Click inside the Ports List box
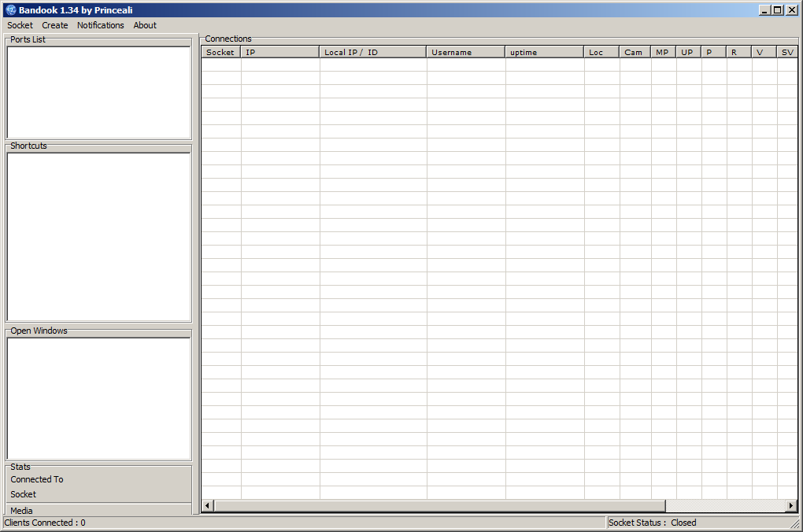 tap(98, 93)
